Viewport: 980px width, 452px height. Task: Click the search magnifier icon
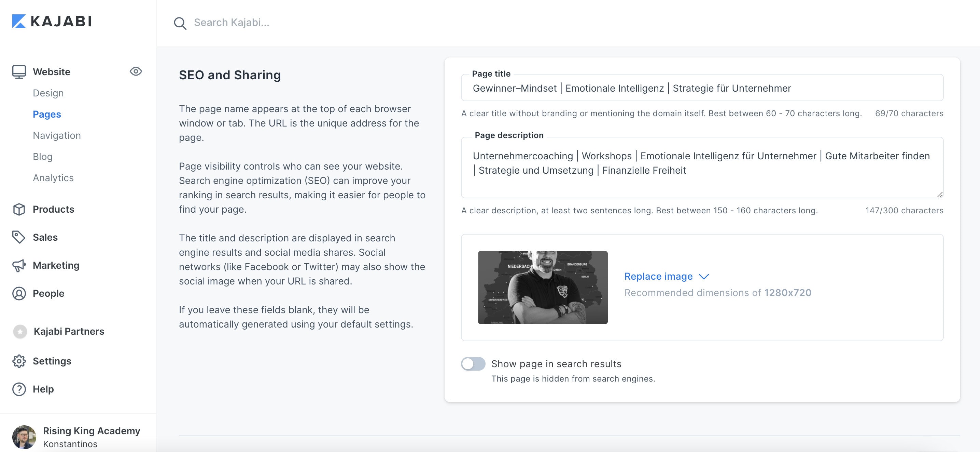pos(180,23)
